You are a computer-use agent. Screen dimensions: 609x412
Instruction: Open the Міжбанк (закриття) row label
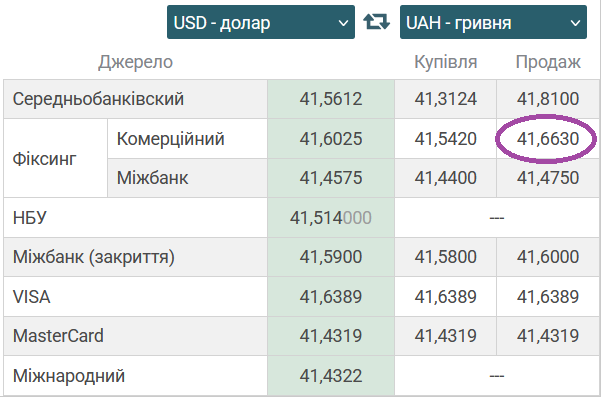(94, 257)
